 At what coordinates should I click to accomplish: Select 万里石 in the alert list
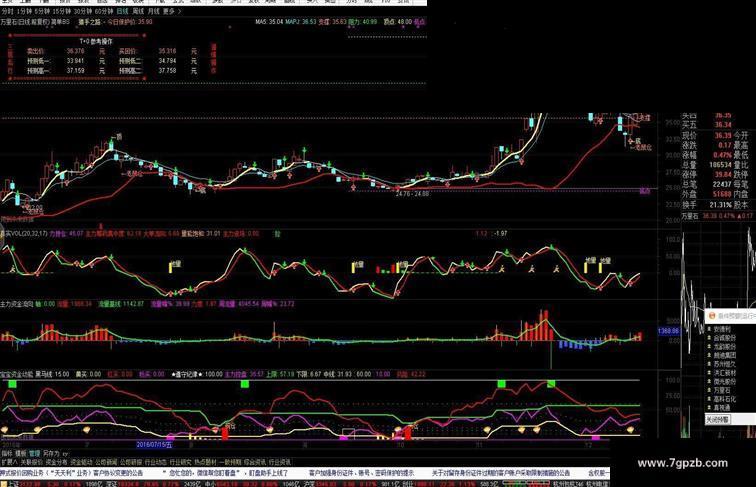(x=722, y=390)
